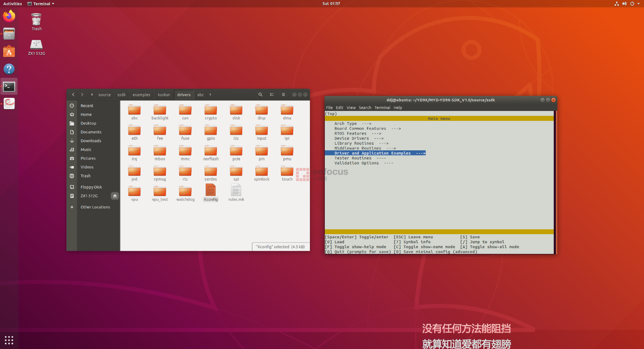This screenshot has width=644, height=349.
Task: Select the kunlun path breadcrumb
Action: (x=164, y=95)
